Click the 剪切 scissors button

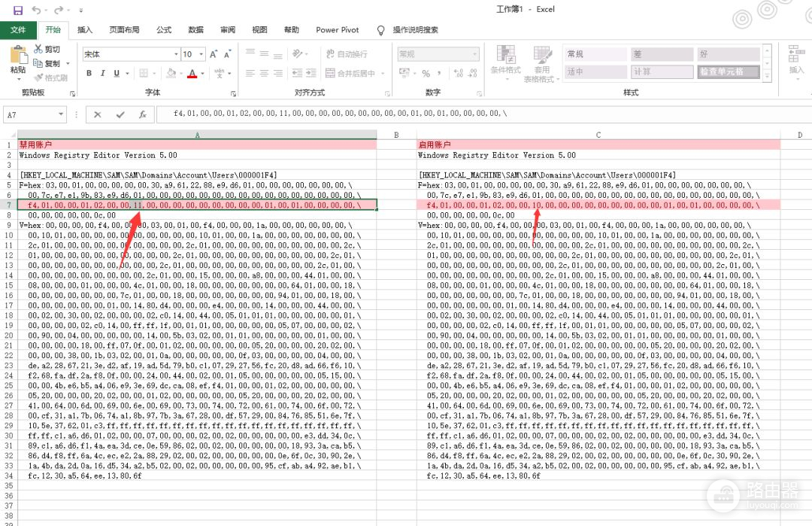coord(47,49)
